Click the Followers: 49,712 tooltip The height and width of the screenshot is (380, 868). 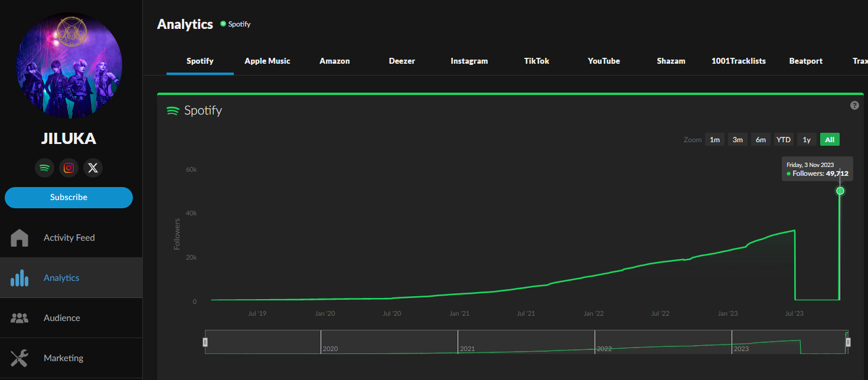pyautogui.click(x=817, y=169)
